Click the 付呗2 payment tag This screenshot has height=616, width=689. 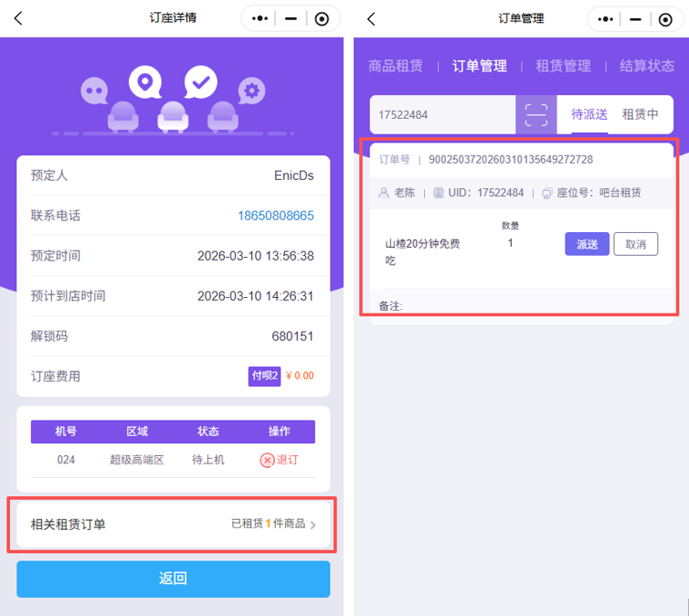(x=264, y=377)
